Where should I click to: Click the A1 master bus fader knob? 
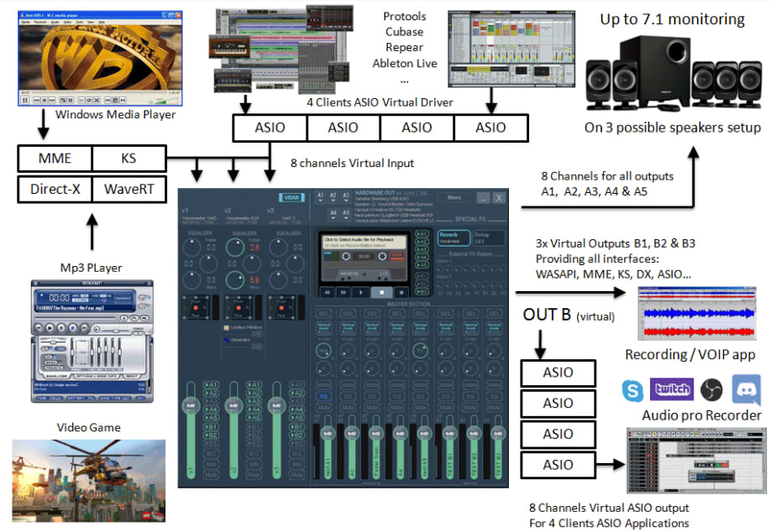(x=328, y=433)
